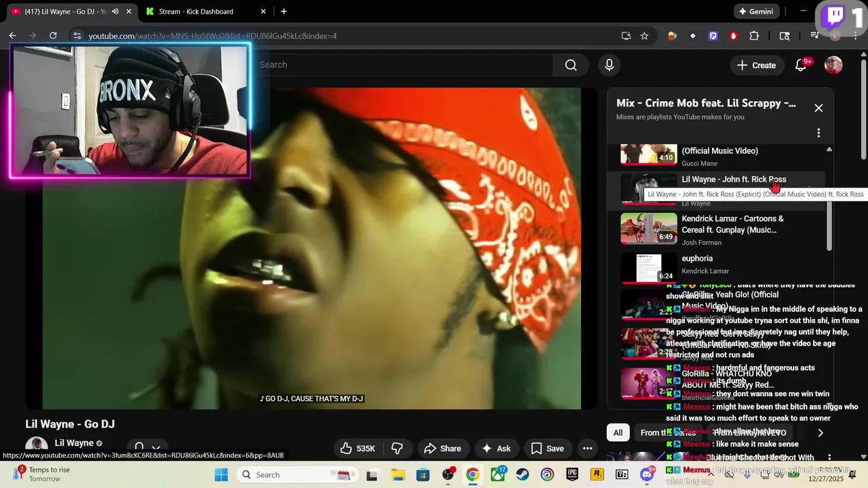
Task: Select the All filter chip
Action: (x=618, y=432)
